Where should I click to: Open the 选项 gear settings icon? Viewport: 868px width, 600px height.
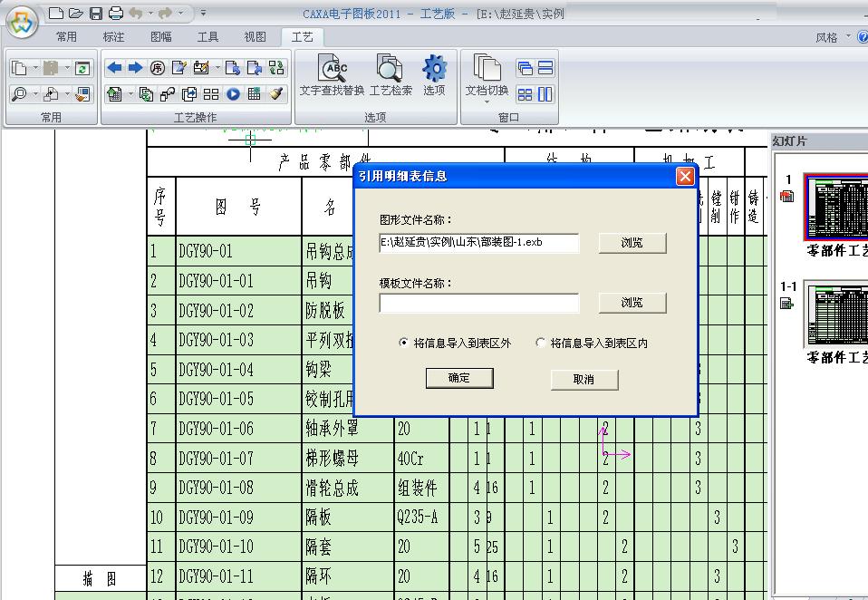pos(434,73)
